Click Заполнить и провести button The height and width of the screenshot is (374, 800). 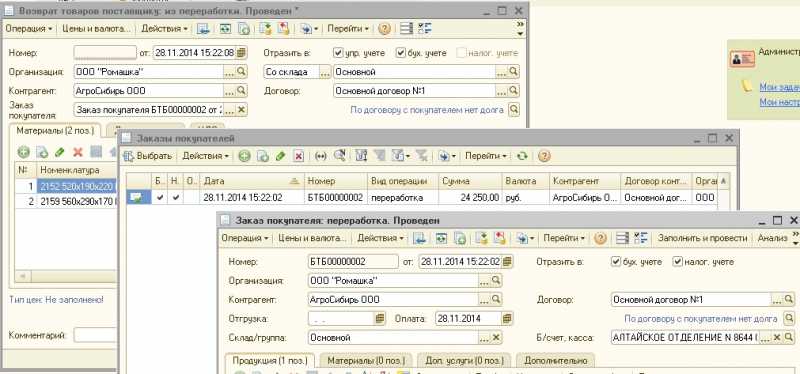[x=703, y=238]
